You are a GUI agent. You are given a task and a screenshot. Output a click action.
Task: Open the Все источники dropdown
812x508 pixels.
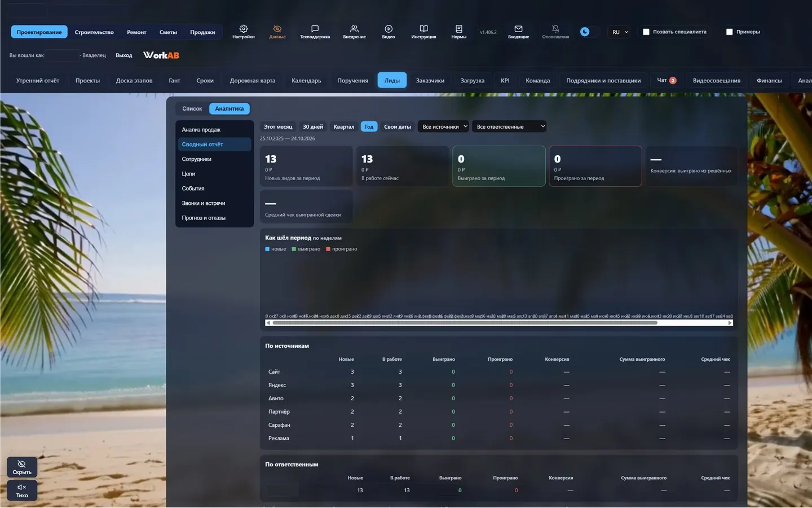(443, 126)
